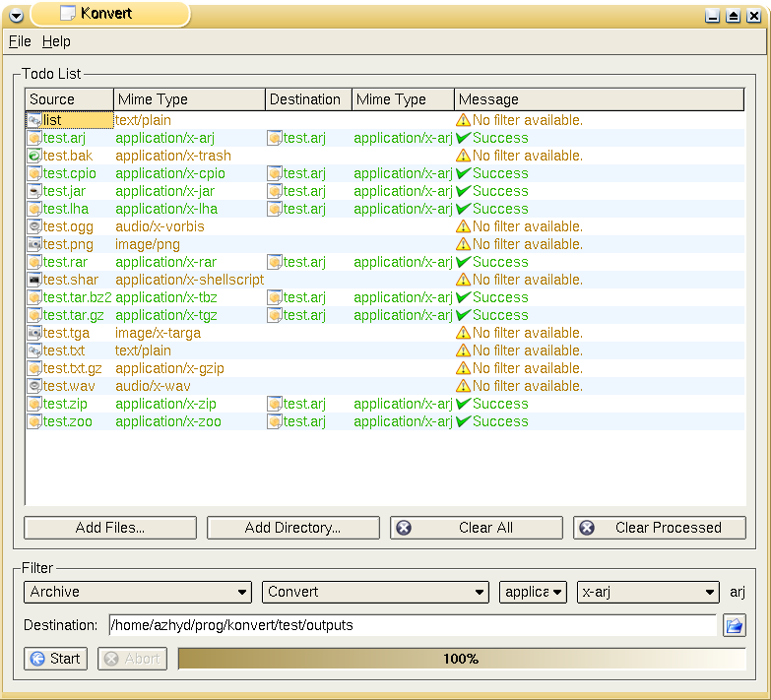Open the Archive filter category dropdown
This screenshot has height=700, width=771.
(138, 592)
